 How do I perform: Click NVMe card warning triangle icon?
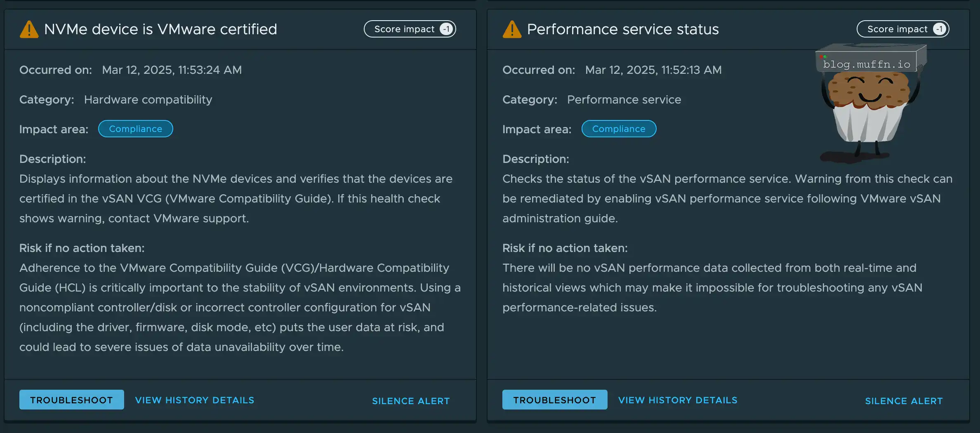pos(29,30)
